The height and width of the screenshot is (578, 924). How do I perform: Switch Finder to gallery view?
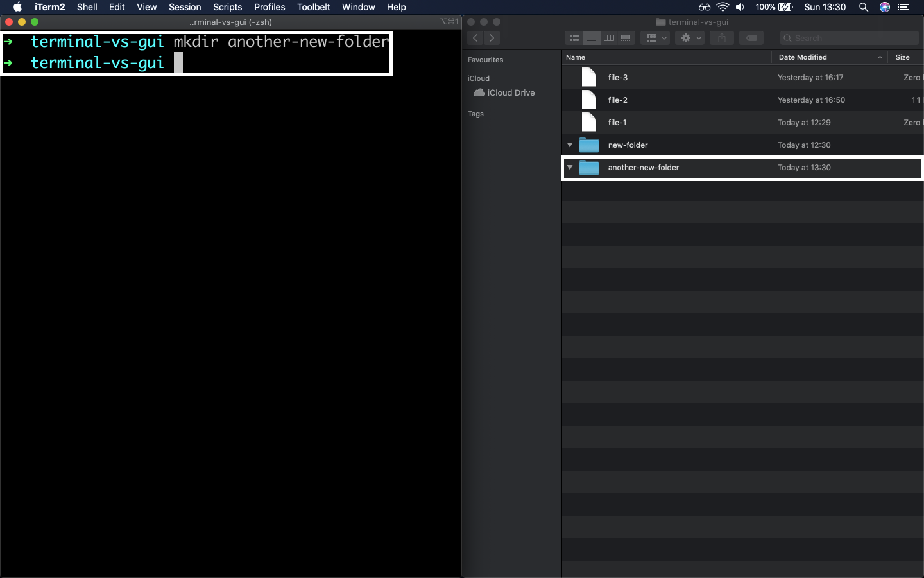[626, 38]
